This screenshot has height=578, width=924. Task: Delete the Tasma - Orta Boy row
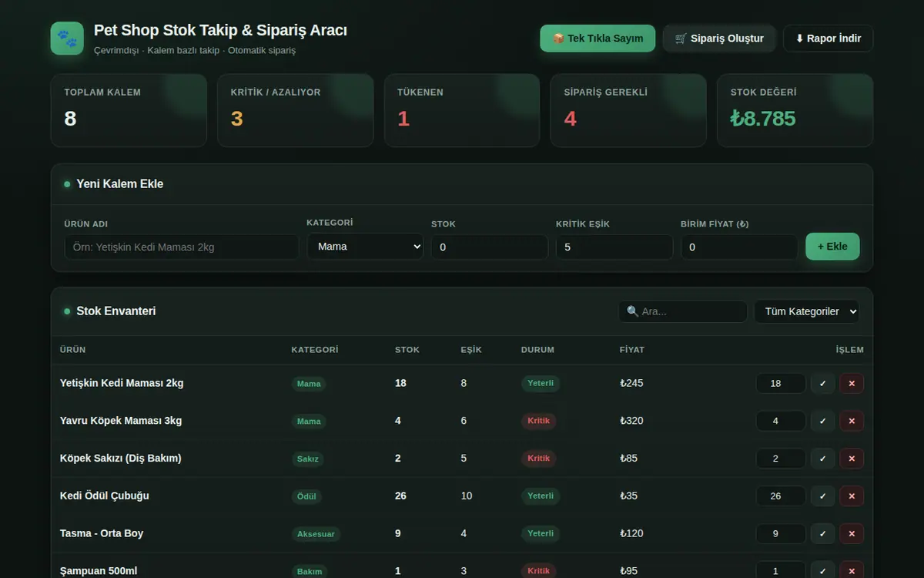852,533
